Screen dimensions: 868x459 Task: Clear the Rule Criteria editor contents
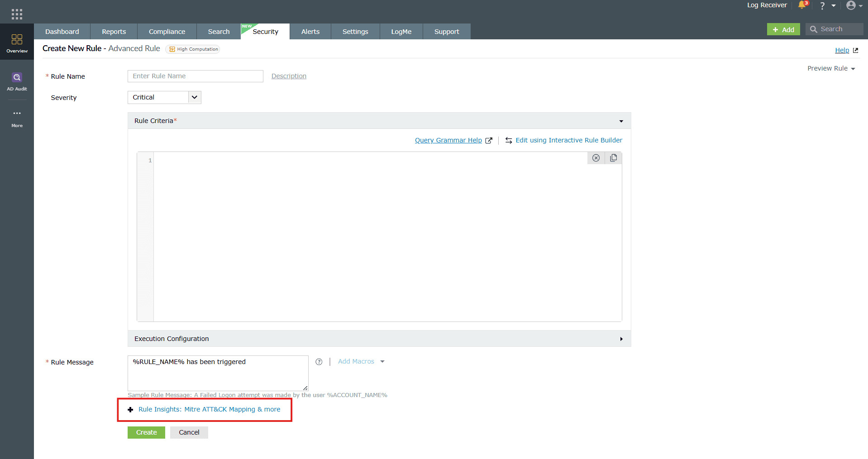pos(596,158)
